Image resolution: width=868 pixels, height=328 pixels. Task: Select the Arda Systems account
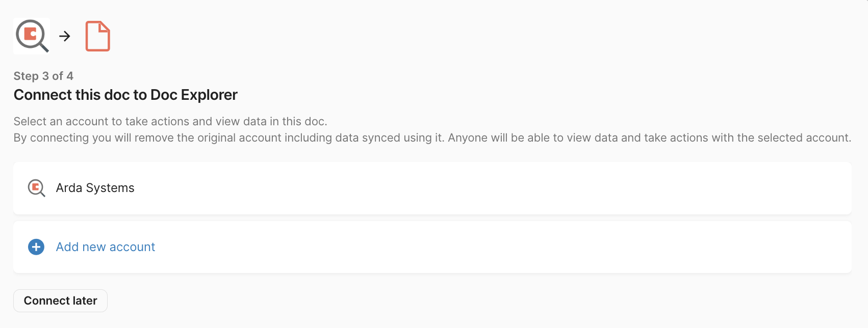[432, 188]
